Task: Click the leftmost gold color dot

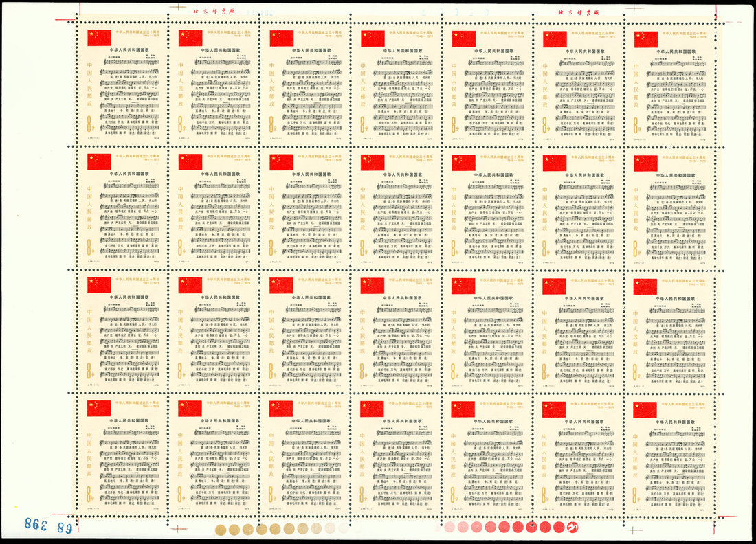Action: click(x=221, y=529)
